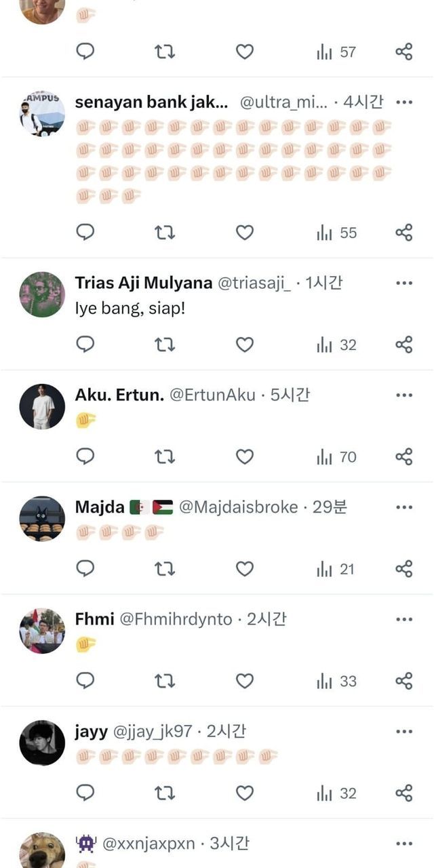This screenshot has height=868, width=434.
Task: Share Majda's tweet
Action: 403,569
